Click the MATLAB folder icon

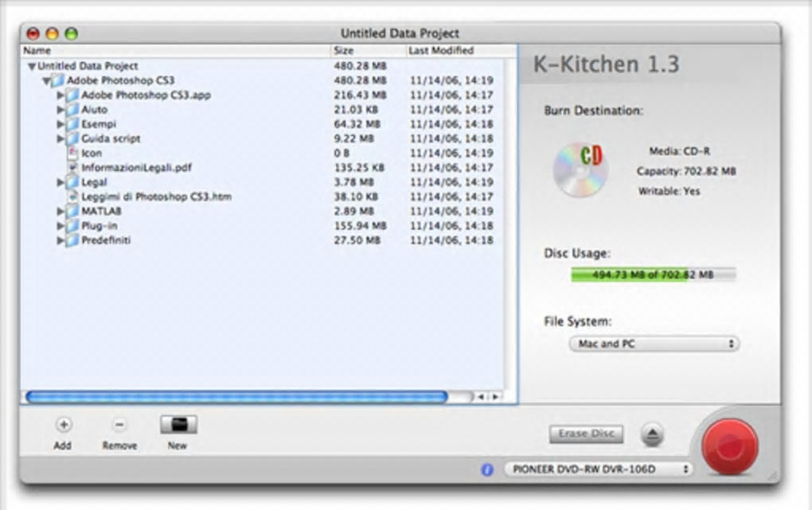72,212
